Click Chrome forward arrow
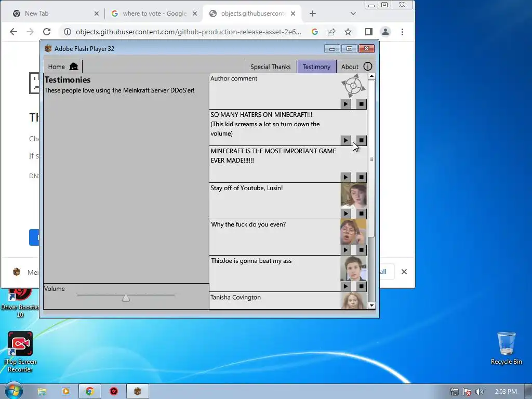This screenshot has width=532, height=399. click(x=30, y=32)
